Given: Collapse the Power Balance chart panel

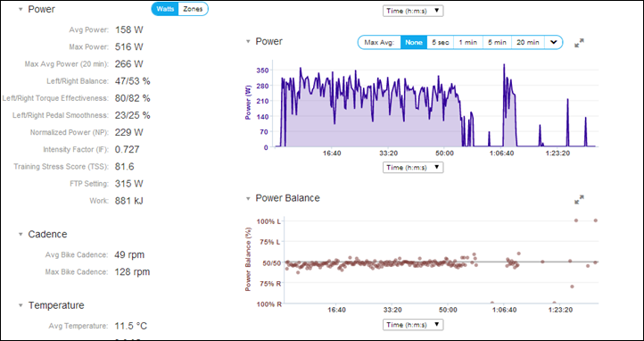Looking at the screenshot, I should tap(248, 198).
